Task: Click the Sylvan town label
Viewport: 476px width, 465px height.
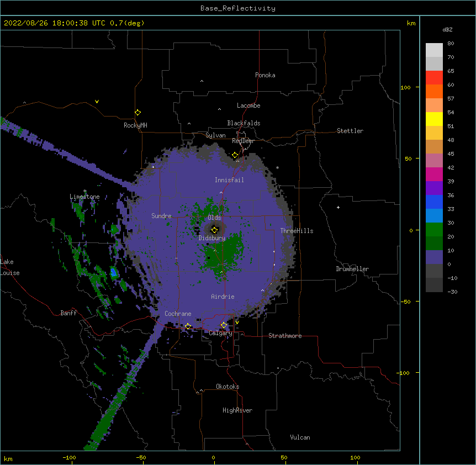Action: pos(215,135)
